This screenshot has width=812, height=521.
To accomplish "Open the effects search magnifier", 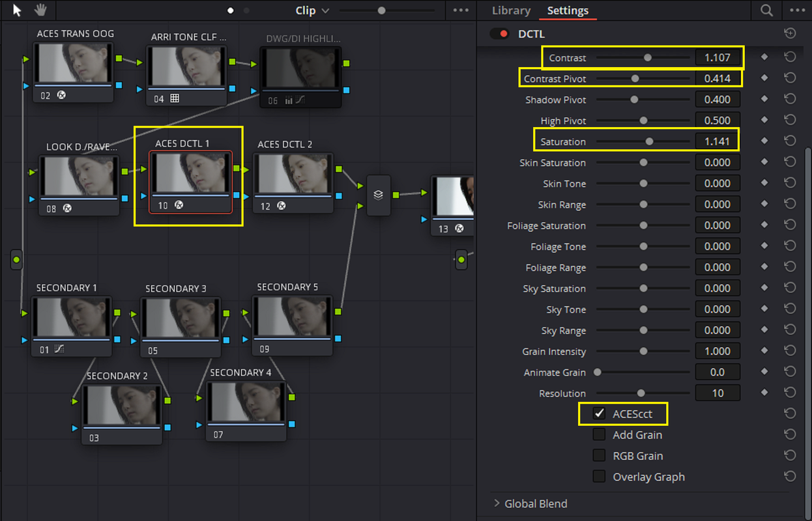I will pyautogui.click(x=766, y=10).
